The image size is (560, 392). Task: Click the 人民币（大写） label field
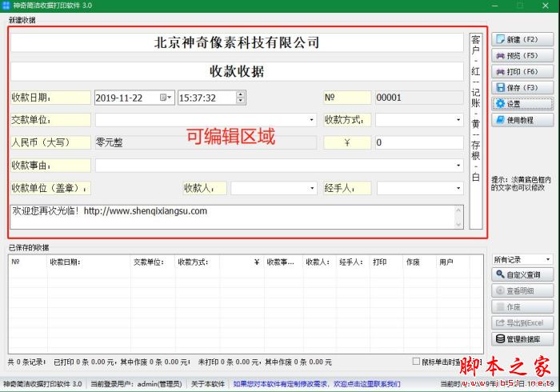point(50,143)
